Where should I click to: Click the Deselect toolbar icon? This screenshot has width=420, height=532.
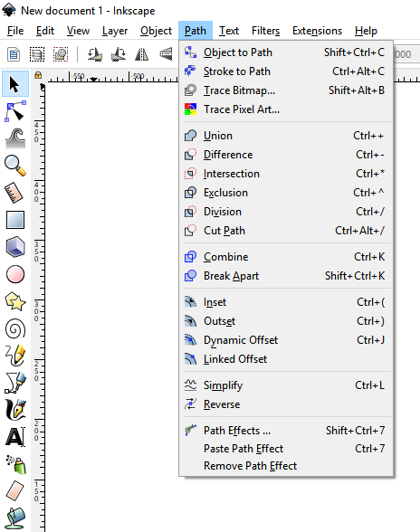click(x=61, y=54)
